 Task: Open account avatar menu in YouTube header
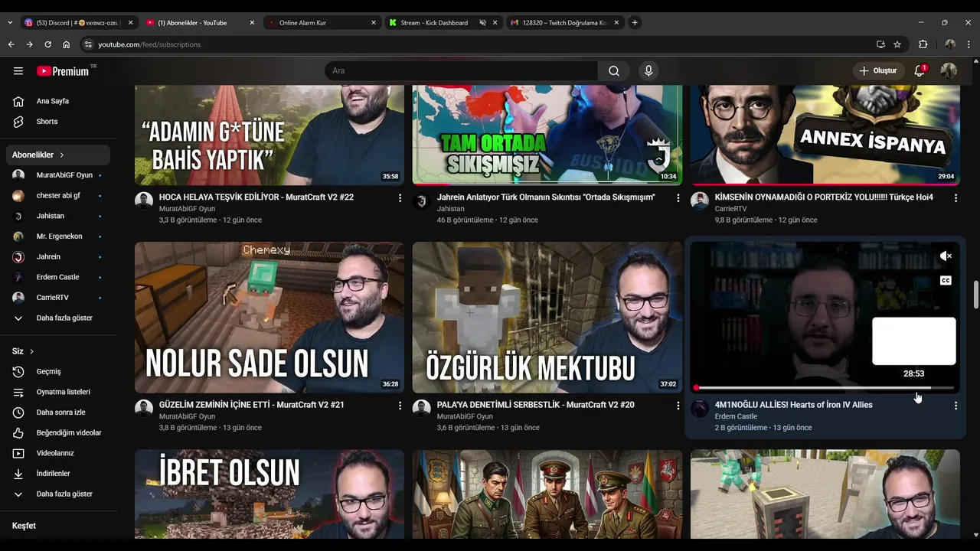coord(949,71)
